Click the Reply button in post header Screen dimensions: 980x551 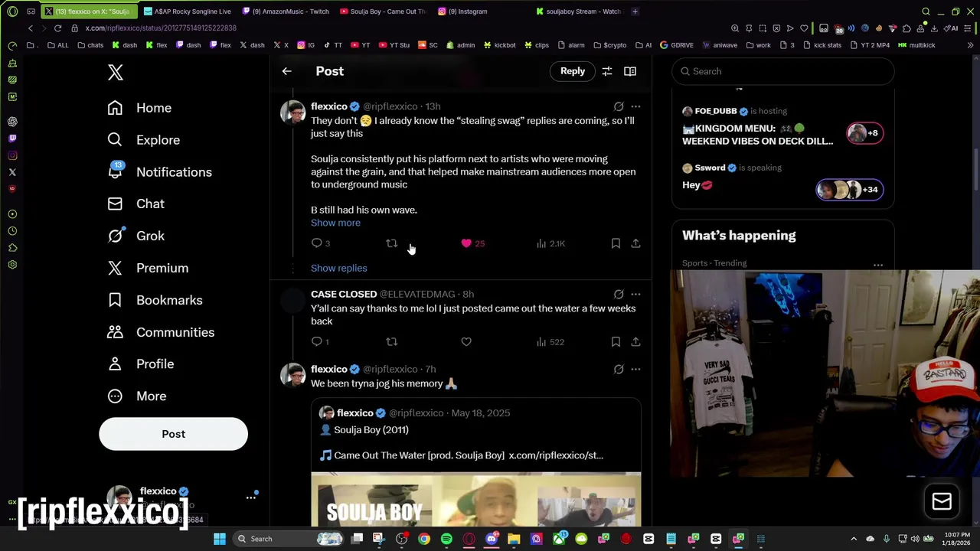pos(573,71)
